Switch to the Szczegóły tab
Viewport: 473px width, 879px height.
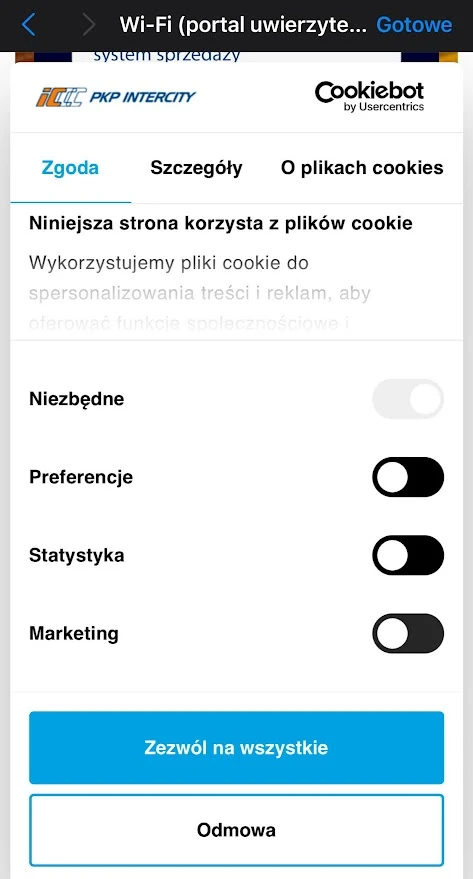point(196,168)
